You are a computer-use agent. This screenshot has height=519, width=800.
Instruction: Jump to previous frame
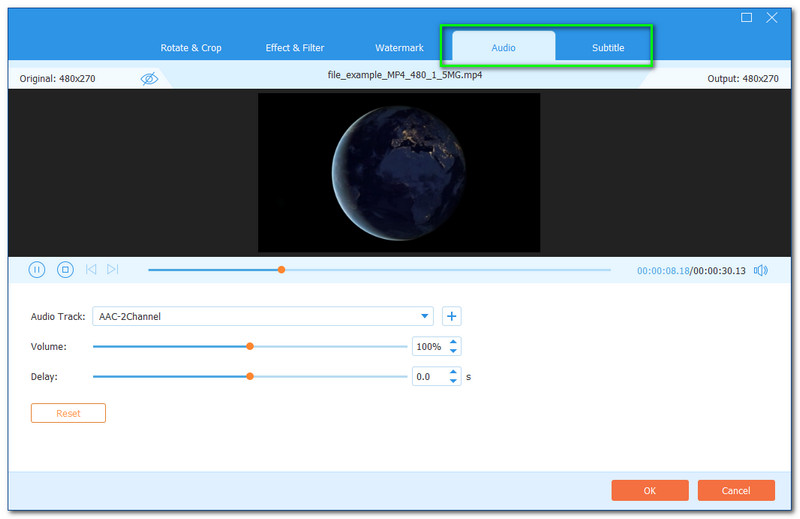pos(91,269)
